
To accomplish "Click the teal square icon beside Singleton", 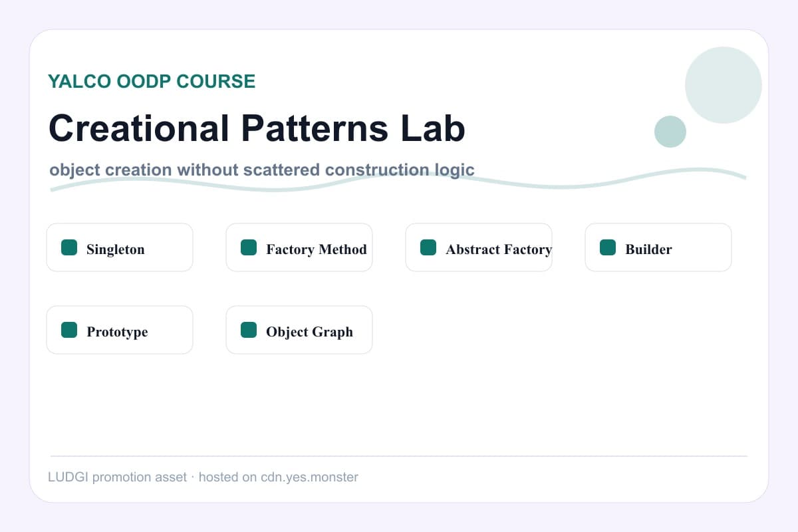I will (x=69, y=247).
